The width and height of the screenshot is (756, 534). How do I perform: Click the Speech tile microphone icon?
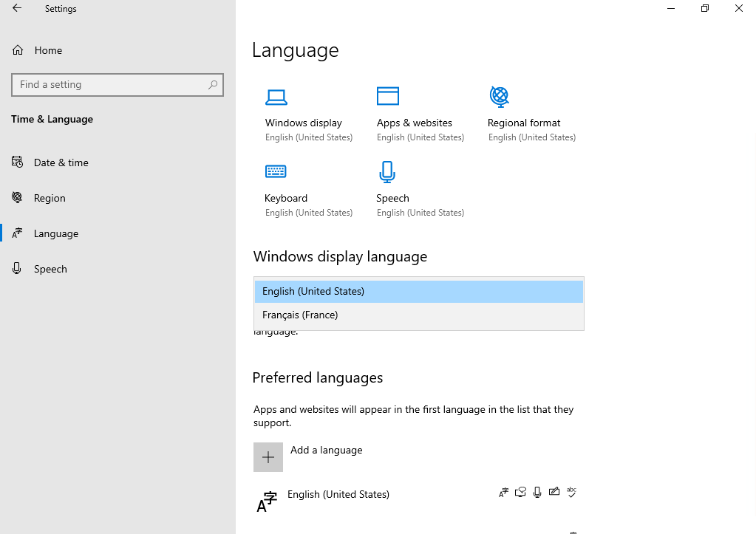click(x=387, y=172)
